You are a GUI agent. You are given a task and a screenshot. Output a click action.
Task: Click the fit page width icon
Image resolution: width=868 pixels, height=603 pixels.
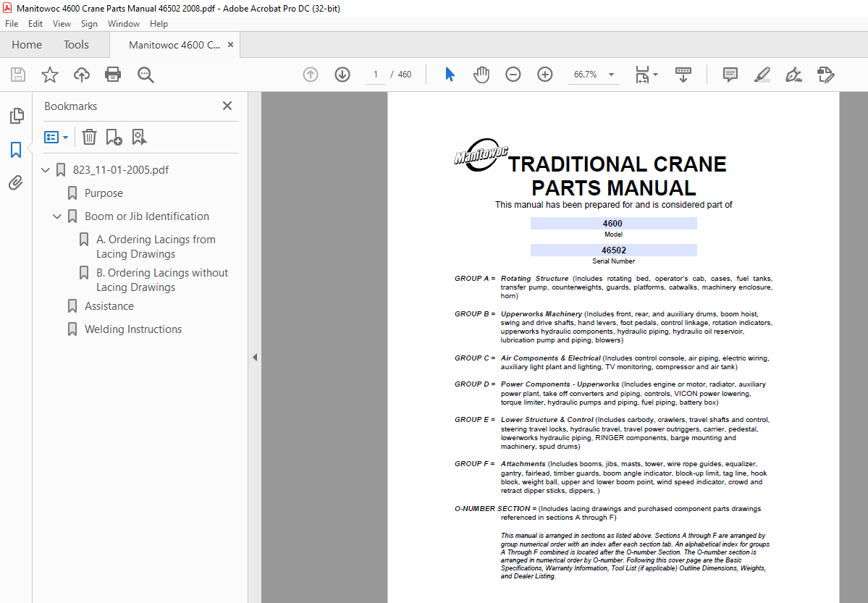[642, 75]
